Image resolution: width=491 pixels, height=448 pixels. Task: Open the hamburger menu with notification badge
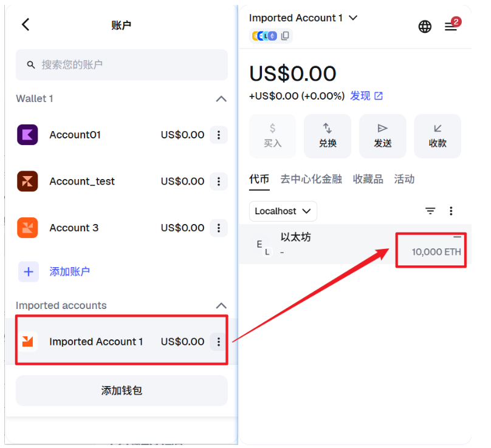(x=451, y=27)
